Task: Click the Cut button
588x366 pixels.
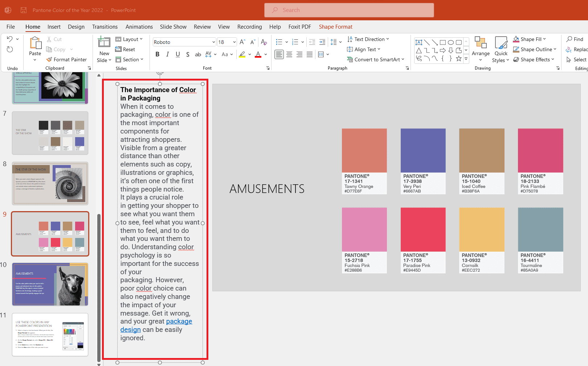Action: [x=54, y=39]
